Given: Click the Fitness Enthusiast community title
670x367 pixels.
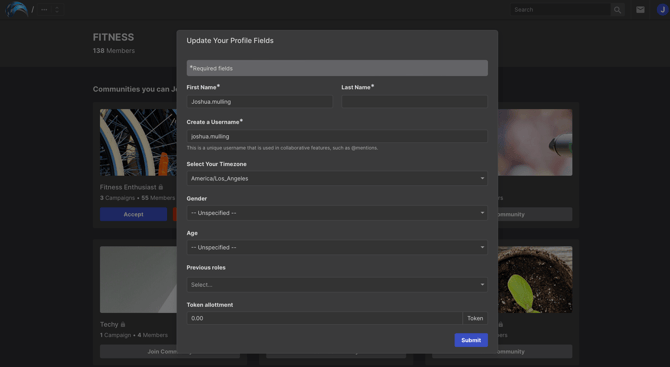Looking at the screenshot, I should [x=128, y=187].
